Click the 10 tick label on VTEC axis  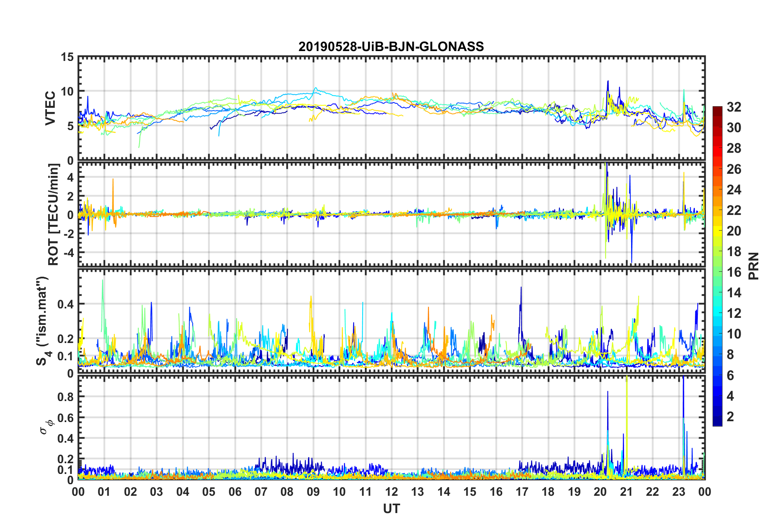point(67,91)
